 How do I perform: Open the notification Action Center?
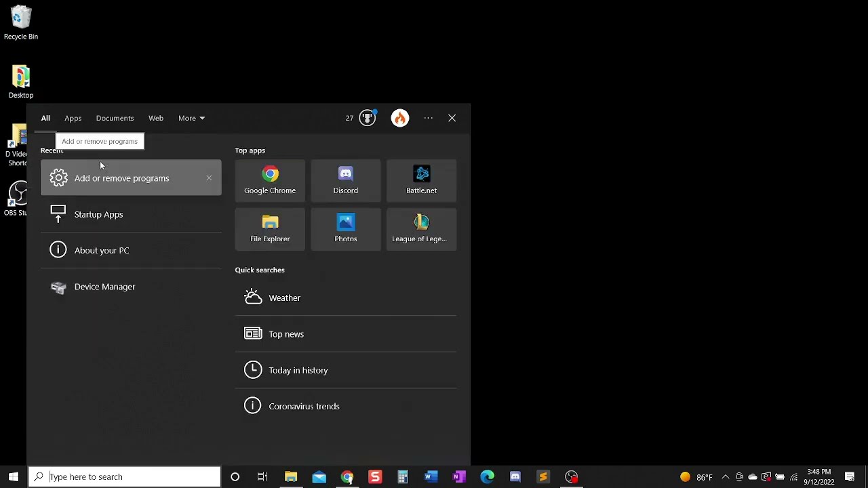tap(850, 476)
